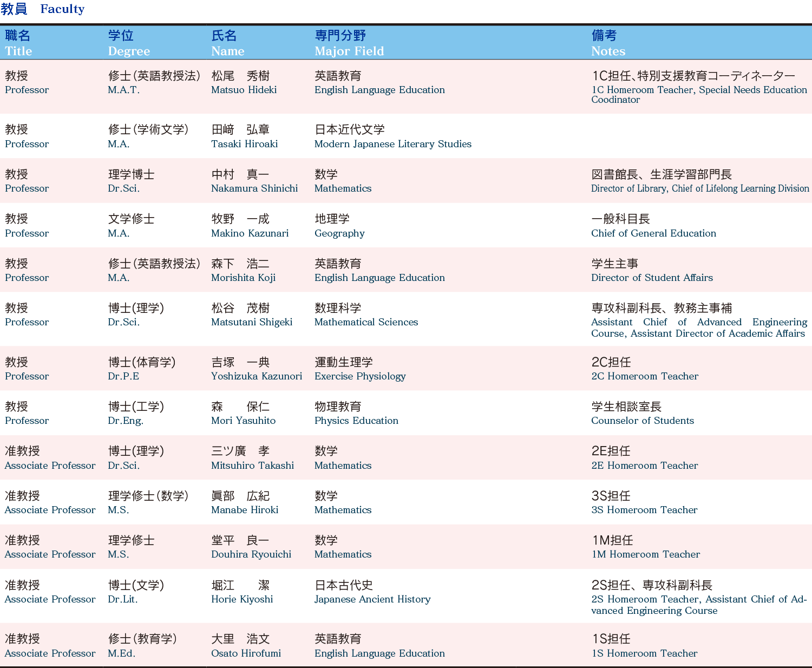
Task: Click 'Chief of General Education' note
Action: tap(653, 233)
